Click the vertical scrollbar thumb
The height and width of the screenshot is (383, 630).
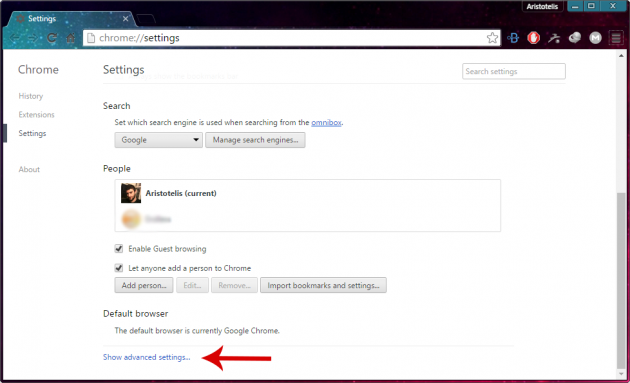coord(621,281)
